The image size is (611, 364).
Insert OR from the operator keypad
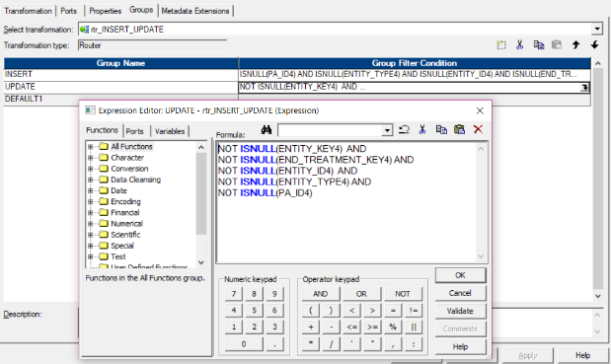[x=361, y=294]
